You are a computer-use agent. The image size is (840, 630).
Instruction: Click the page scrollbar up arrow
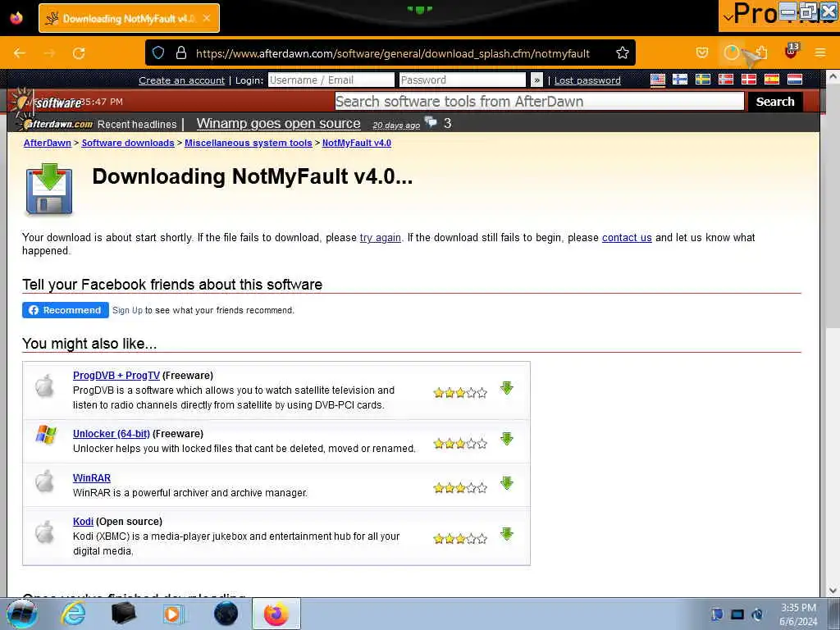point(833,76)
